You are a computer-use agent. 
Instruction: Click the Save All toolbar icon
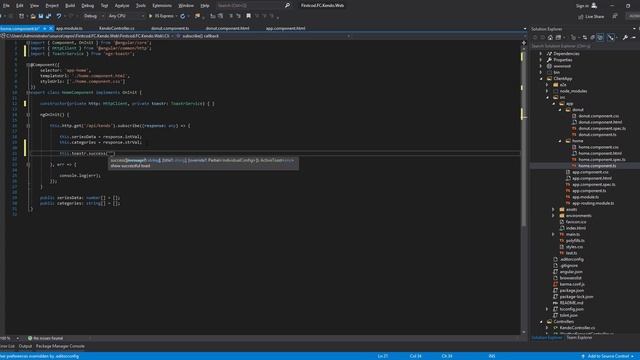point(48,16)
